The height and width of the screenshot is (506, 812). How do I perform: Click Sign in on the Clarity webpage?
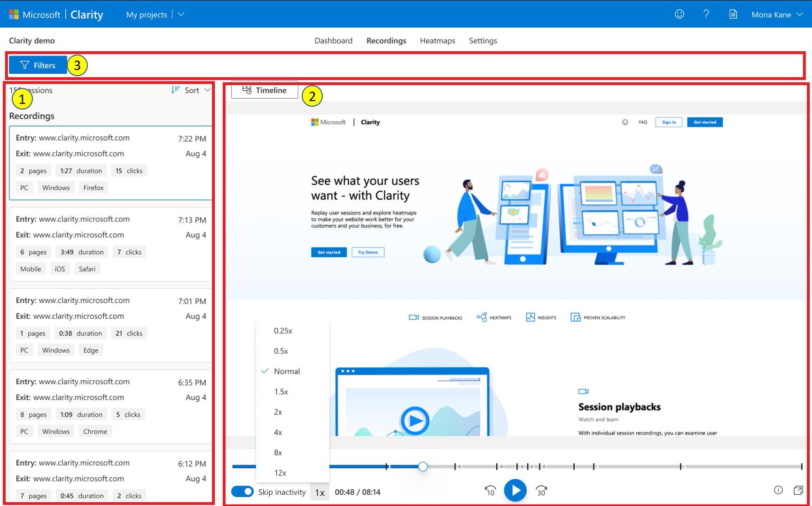[x=669, y=122]
